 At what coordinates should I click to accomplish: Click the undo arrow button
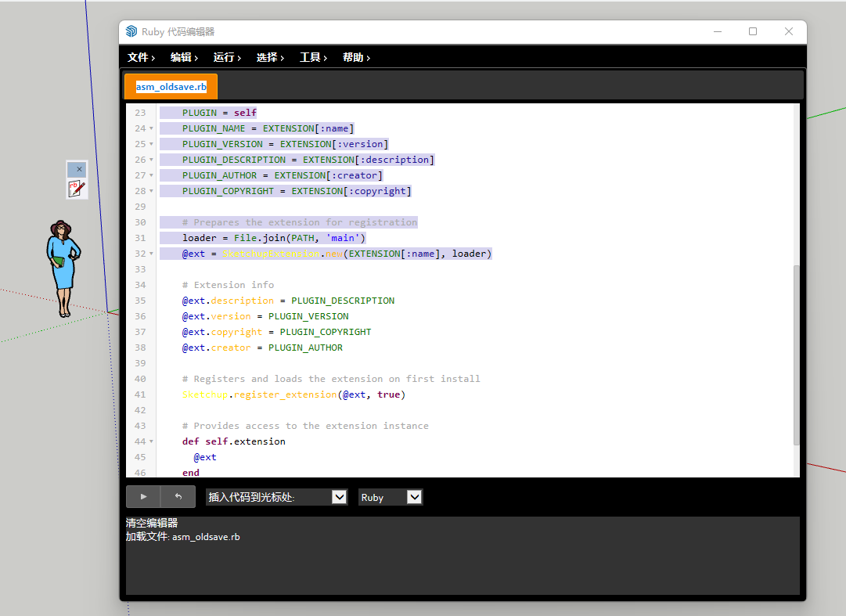click(x=178, y=496)
